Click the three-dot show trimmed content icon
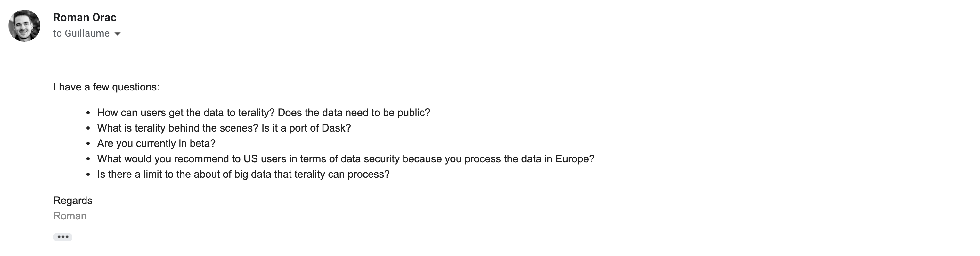The image size is (980, 256). click(x=63, y=237)
